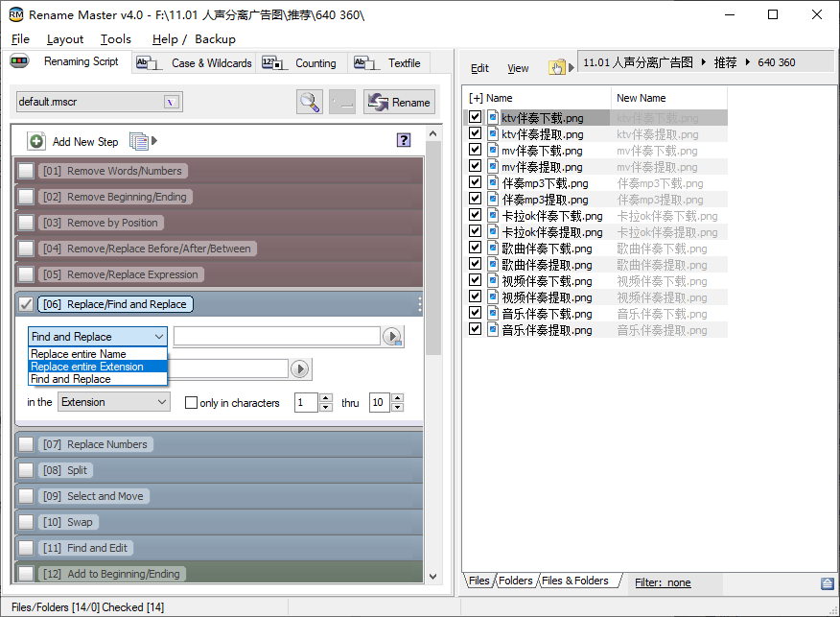Enable step [07] Replace Numbers checkbox
This screenshot has height=617, width=840.
pos(26,444)
